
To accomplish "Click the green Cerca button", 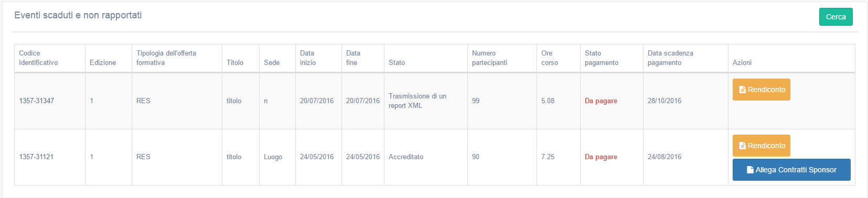I will (835, 17).
